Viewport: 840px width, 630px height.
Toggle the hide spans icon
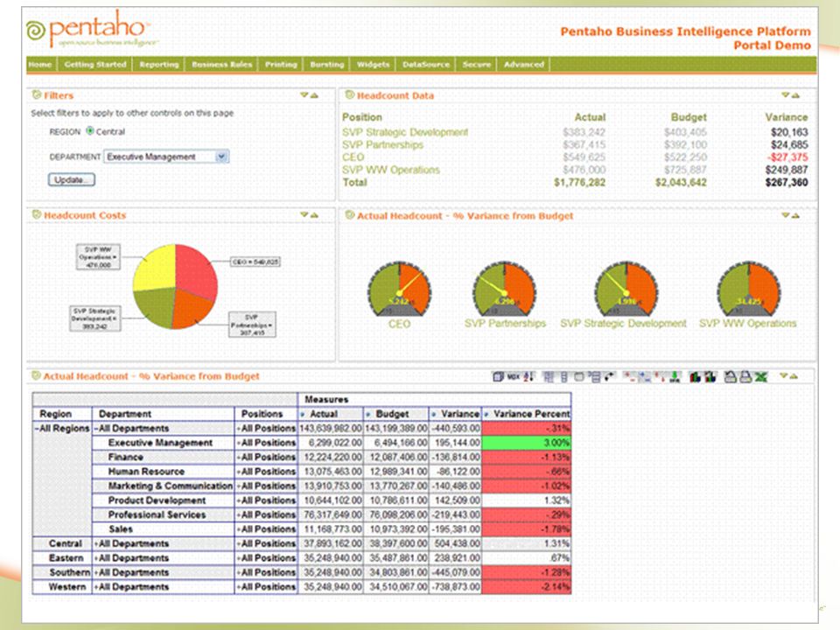(x=564, y=377)
